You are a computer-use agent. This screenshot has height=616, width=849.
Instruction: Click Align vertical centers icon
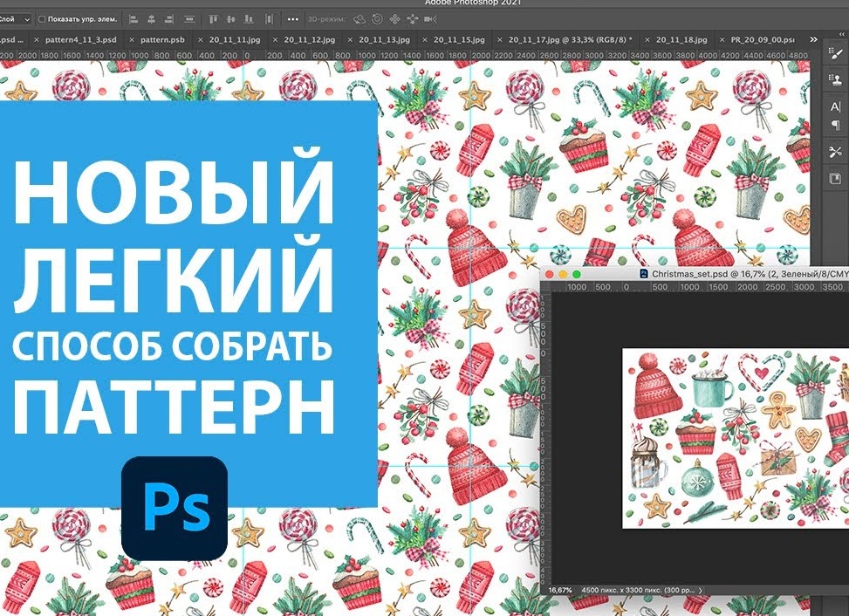click(230, 19)
